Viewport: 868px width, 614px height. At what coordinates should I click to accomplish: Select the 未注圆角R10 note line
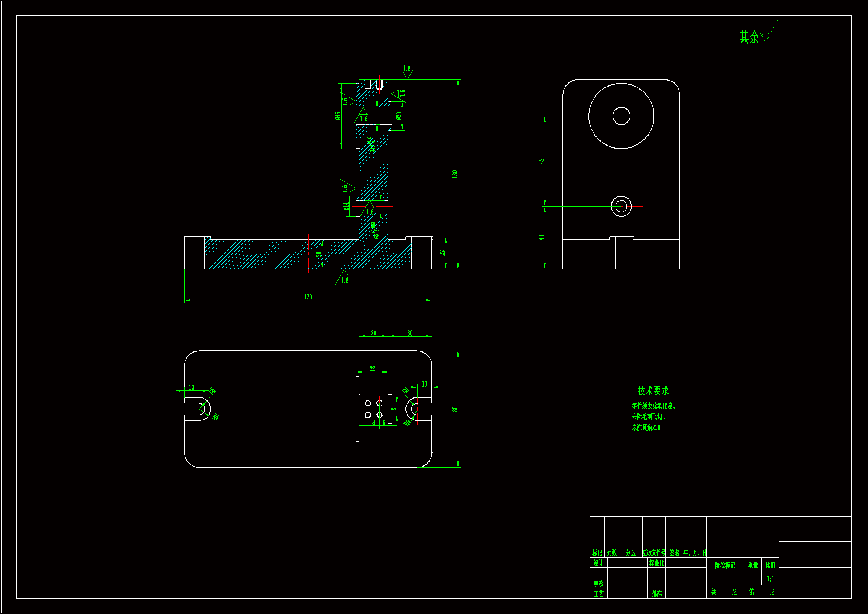coord(646,428)
